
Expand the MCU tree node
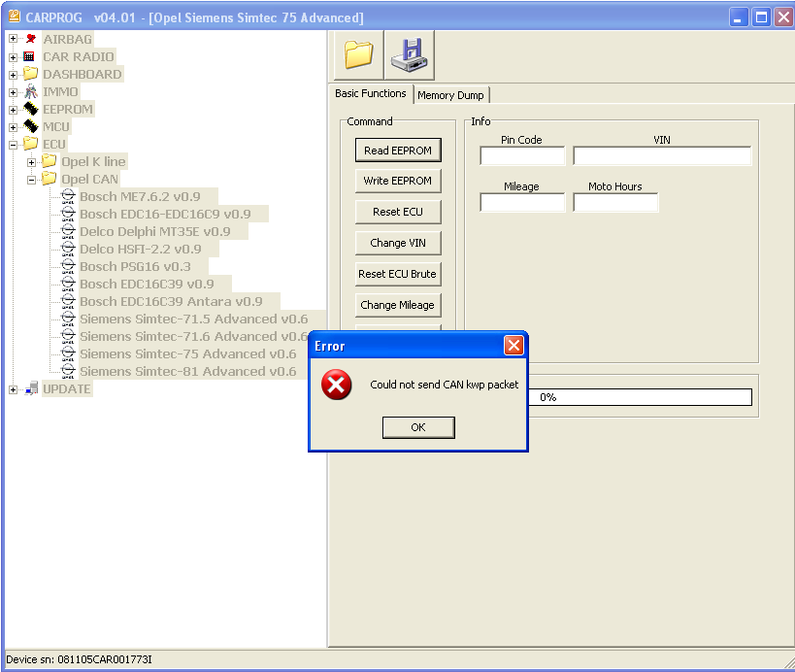point(14,127)
